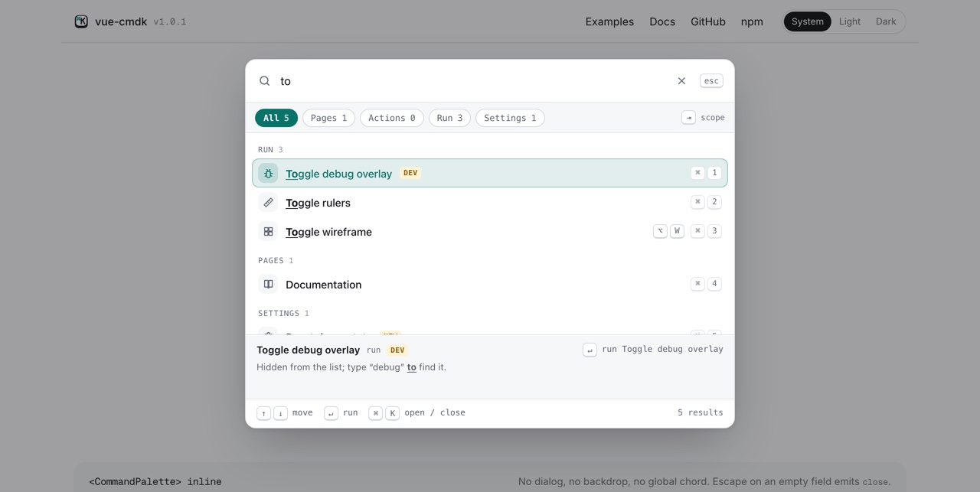Click the ruler icon for Toggle rulers
The image size is (980, 492).
(268, 203)
